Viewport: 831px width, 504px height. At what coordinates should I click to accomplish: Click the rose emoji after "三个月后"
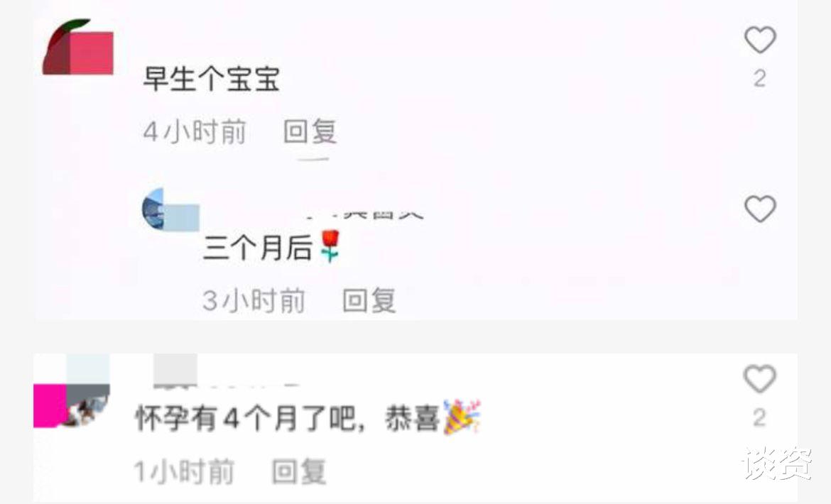[x=330, y=246]
